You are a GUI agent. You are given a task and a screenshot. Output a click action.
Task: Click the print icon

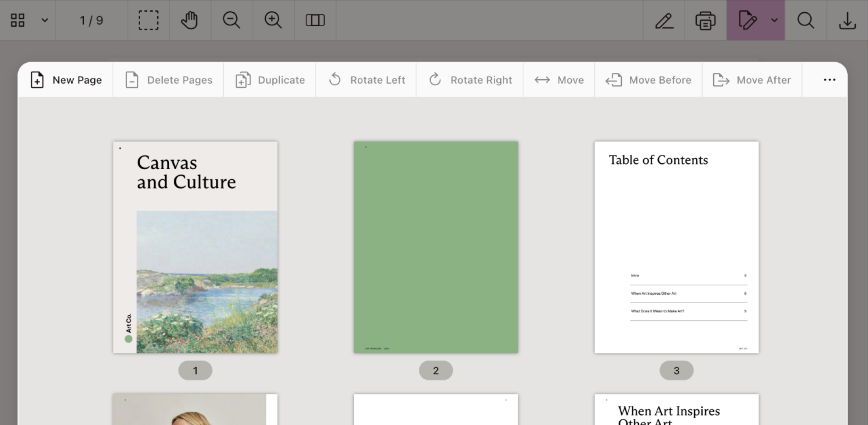[x=705, y=20]
